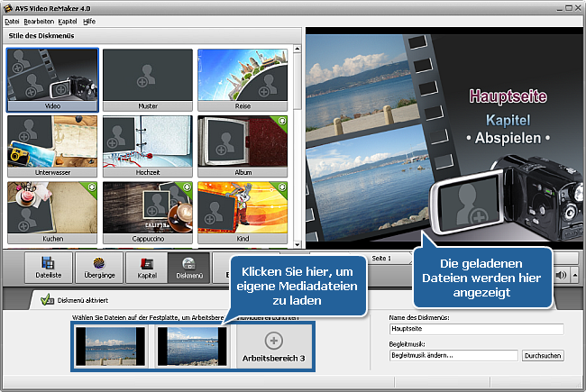
Task: Choose the Hochzeit disc menu style
Action: pos(147,147)
